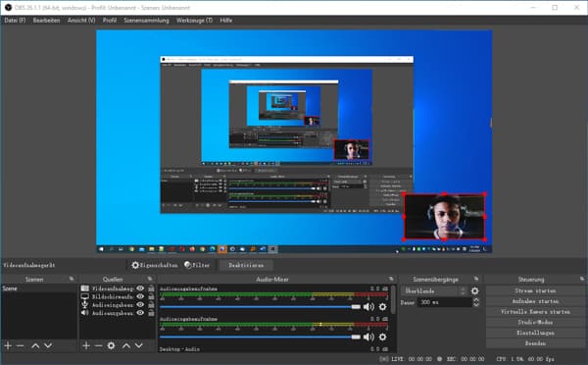Screen dimensions: 588x365
Task: Undock the Audio-Mixer panel
Action: tap(391, 279)
